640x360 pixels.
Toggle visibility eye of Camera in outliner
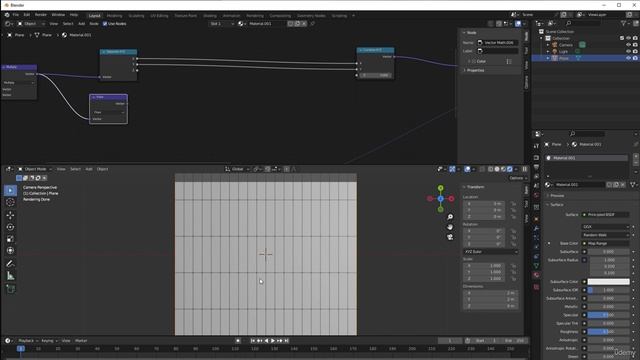click(629, 45)
